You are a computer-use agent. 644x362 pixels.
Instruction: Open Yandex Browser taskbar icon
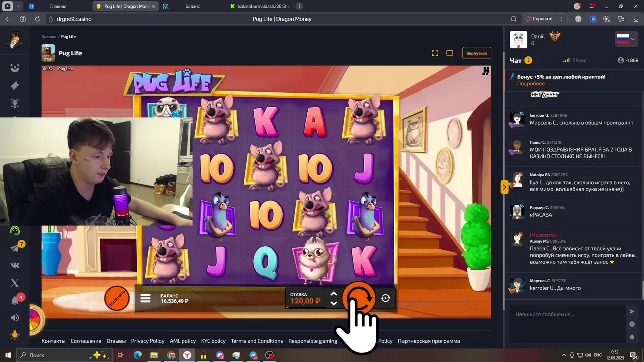[x=187, y=355]
